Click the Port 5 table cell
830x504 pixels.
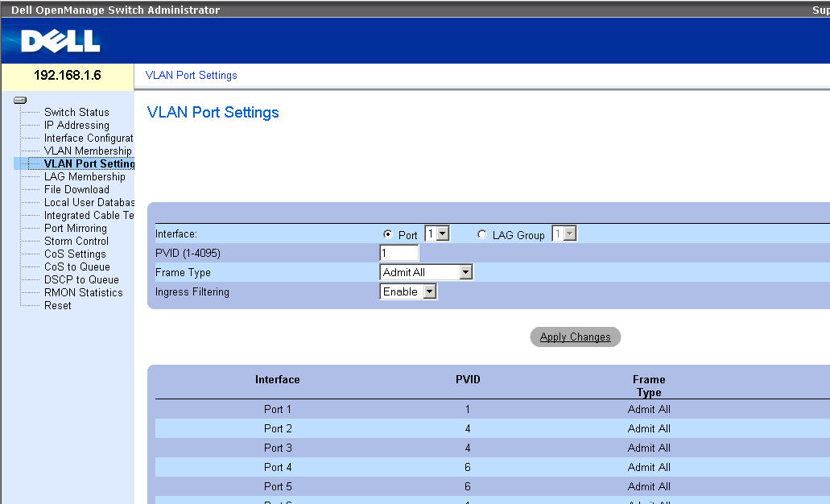point(278,486)
